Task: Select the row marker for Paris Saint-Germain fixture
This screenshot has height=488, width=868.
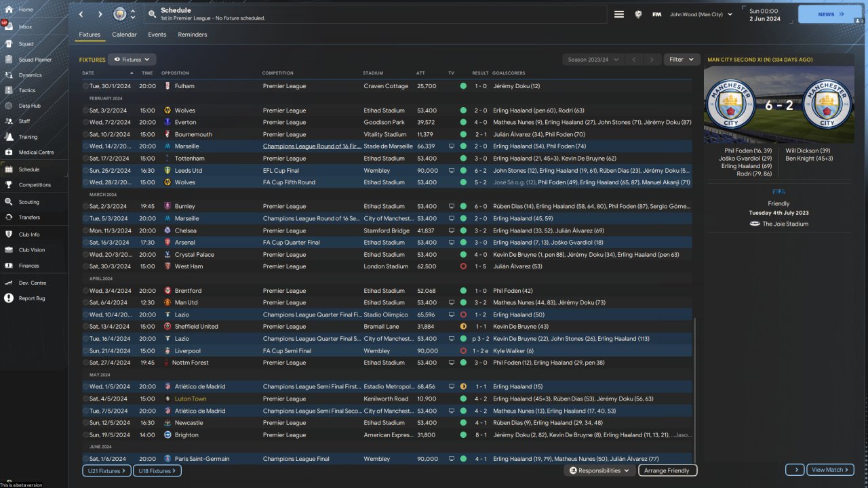Action: pos(85,459)
